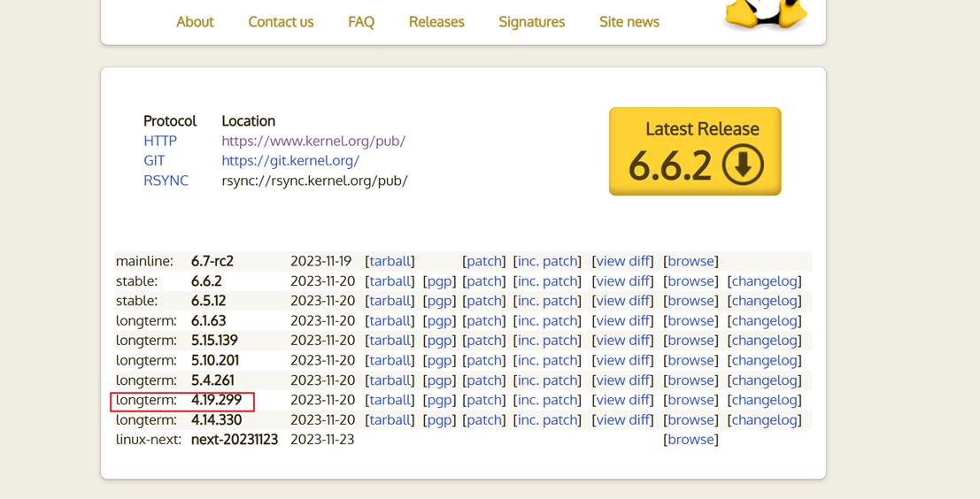Go to the Releases page
This screenshot has height=499, width=980.
[x=436, y=22]
